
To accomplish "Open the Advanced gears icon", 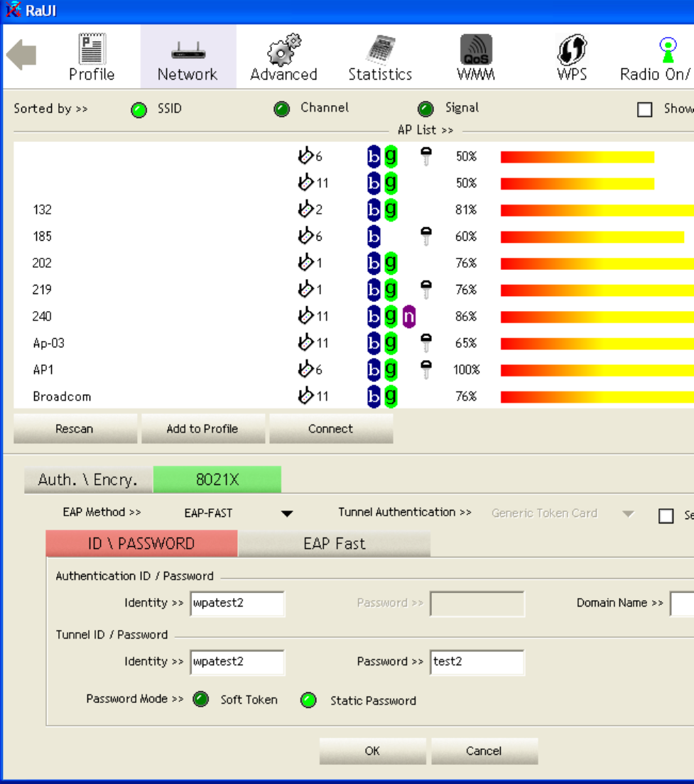I will [283, 50].
